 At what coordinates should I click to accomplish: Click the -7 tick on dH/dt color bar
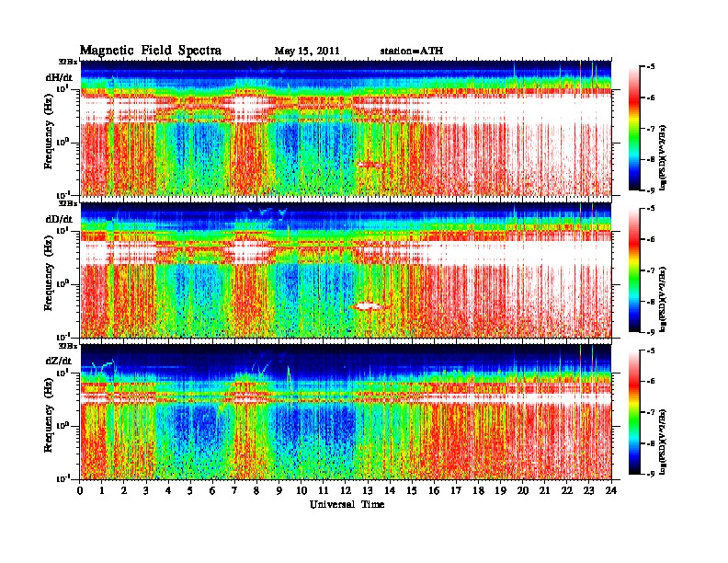pyautogui.click(x=651, y=129)
